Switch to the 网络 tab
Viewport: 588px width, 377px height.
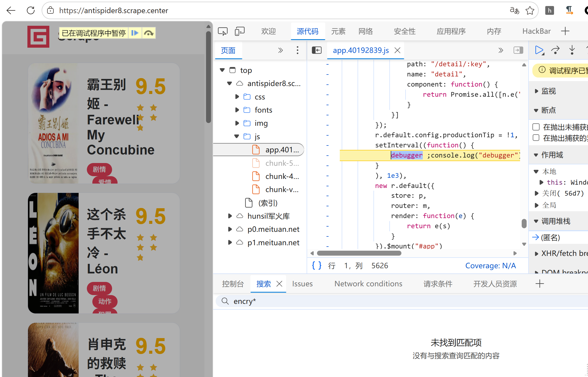pyautogui.click(x=366, y=31)
